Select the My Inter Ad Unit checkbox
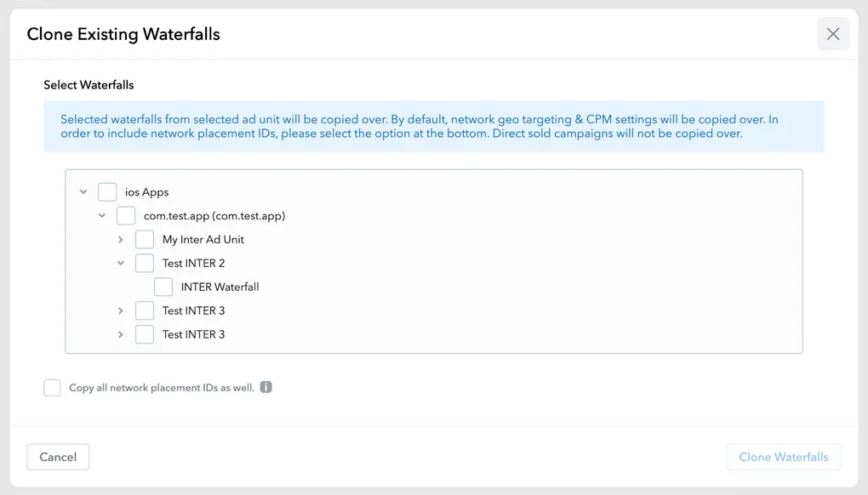The width and height of the screenshot is (868, 495). 145,240
